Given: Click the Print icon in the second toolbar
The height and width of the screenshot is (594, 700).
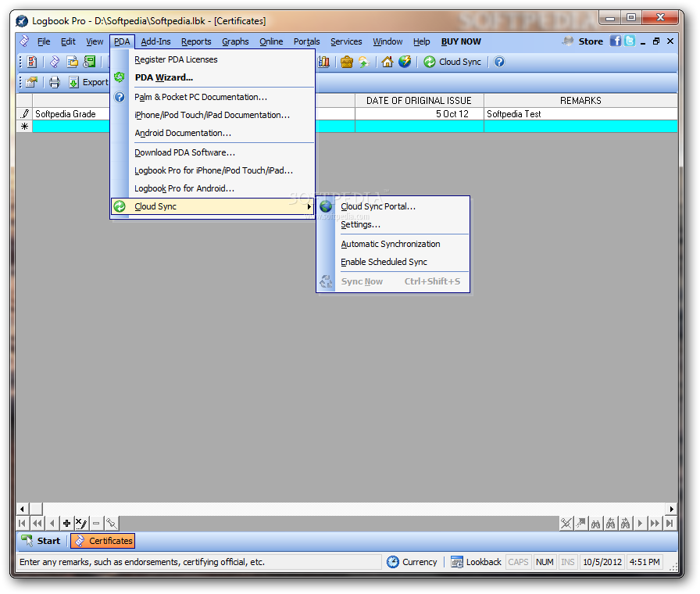Looking at the screenshot, I should (x=55, y=82).
